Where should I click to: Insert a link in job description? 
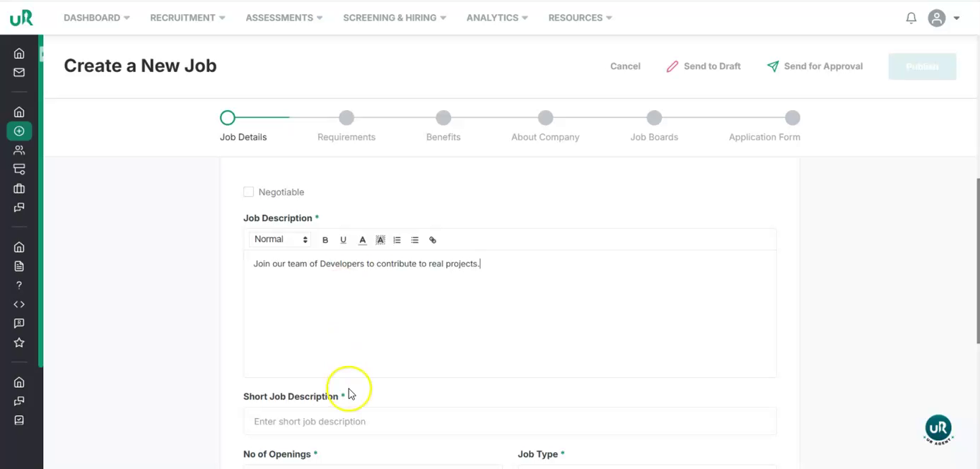[433, 240]
